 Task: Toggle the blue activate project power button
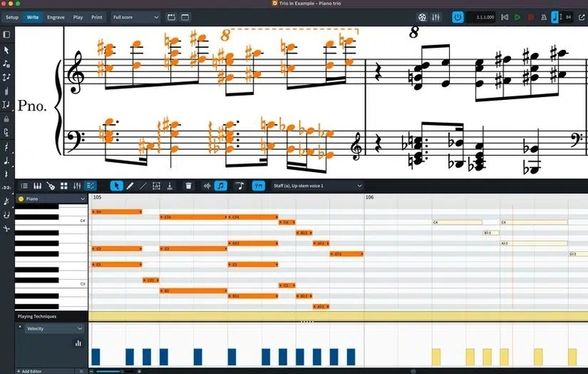click(x=457, y=17)
